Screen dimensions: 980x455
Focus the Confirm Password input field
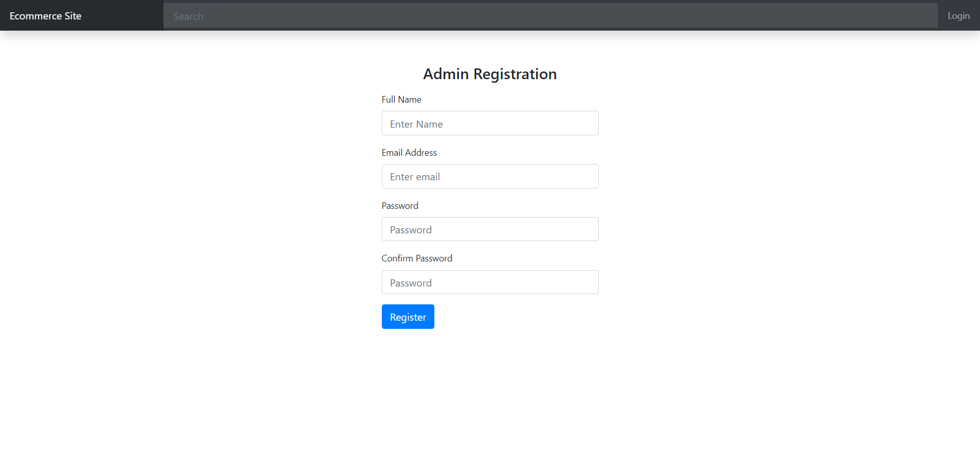tap(489, 282)
